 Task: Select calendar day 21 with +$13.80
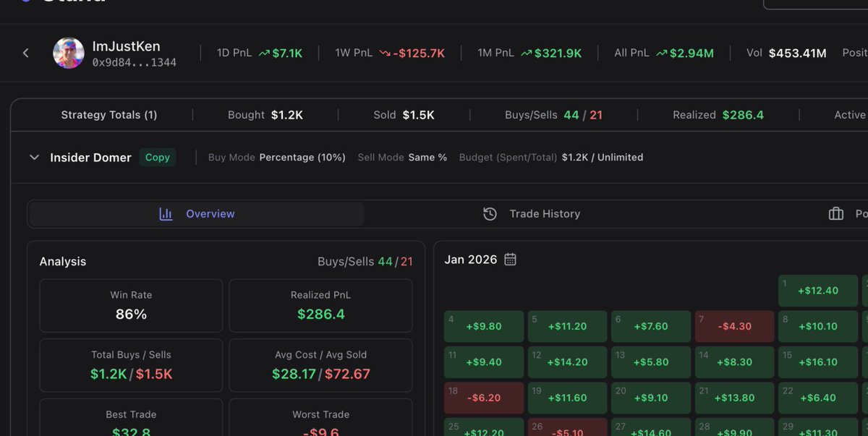point(735,398)
